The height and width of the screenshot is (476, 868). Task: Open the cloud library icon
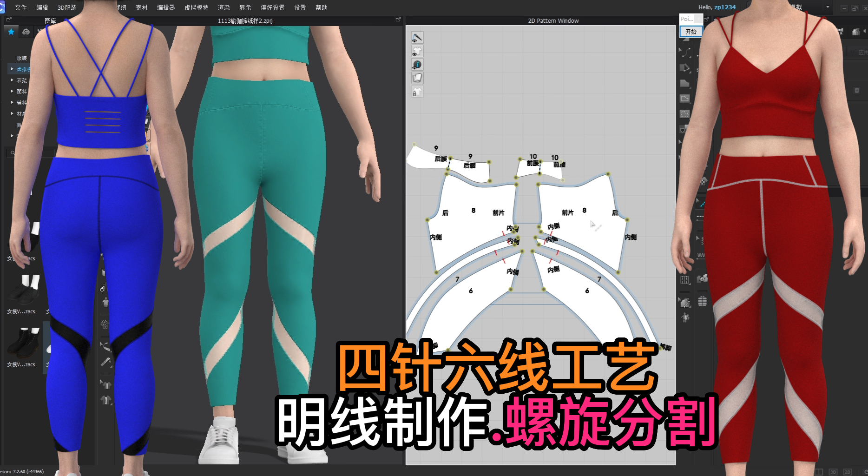(x=26, y=32)
